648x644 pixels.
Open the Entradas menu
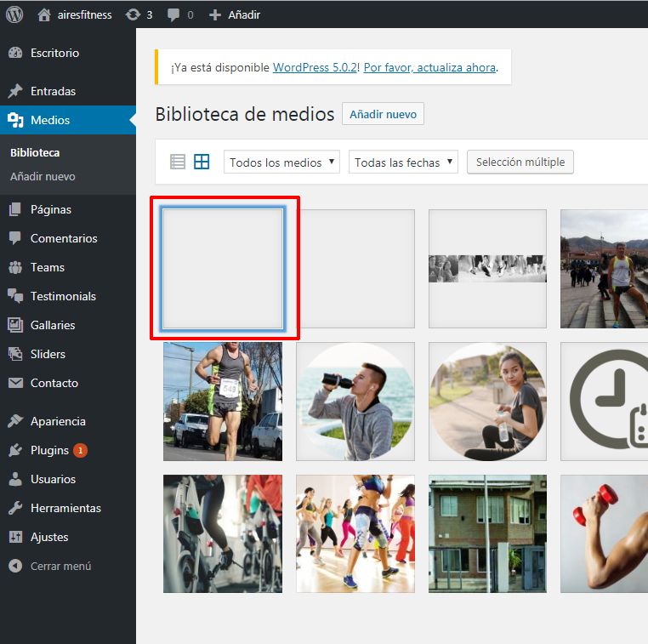[68, 91]
